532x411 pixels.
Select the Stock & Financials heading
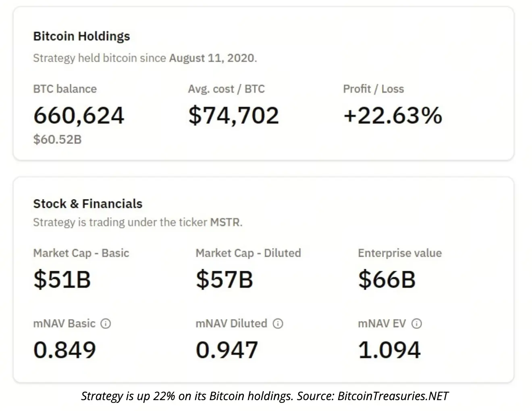coord(87,204)
